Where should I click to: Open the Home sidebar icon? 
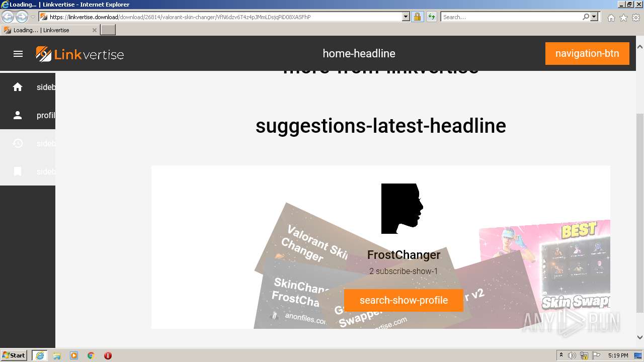18,87
